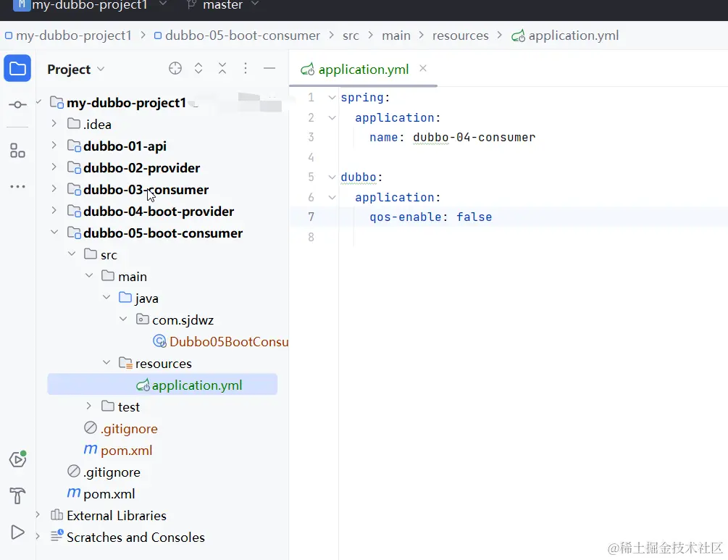Show more tool windows ellipsis icon
The width and height of the screenshot is (728, 560).
pos(17,187)
